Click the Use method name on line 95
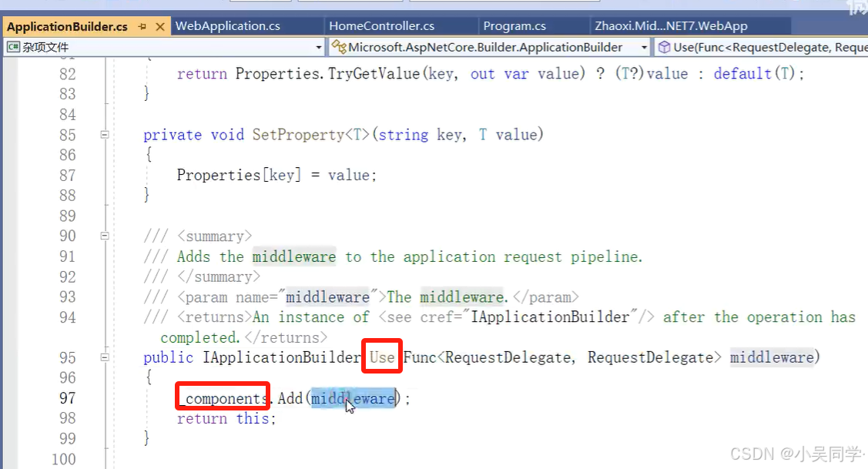Screen dimensions: 868x469 tap(382, 357)
